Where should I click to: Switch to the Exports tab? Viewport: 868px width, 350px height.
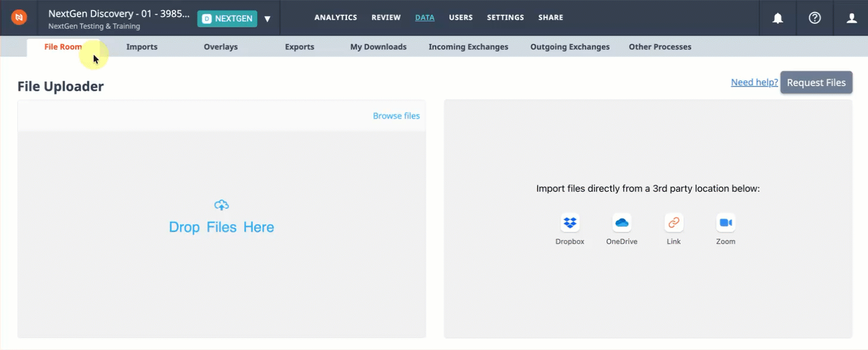tap(300, 47)
